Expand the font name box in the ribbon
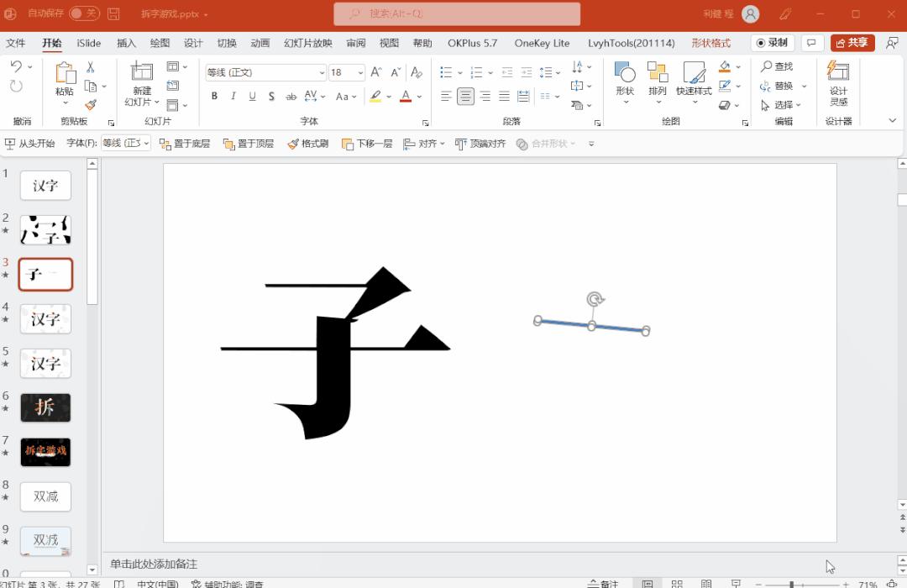907x588 pixels. (322, 73)
